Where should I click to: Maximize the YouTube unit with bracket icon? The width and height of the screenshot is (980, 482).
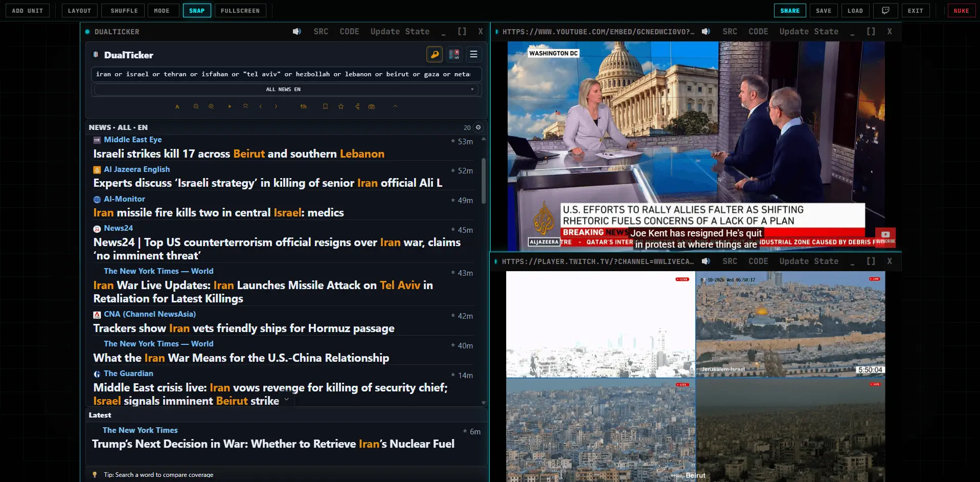pos(871,32)
